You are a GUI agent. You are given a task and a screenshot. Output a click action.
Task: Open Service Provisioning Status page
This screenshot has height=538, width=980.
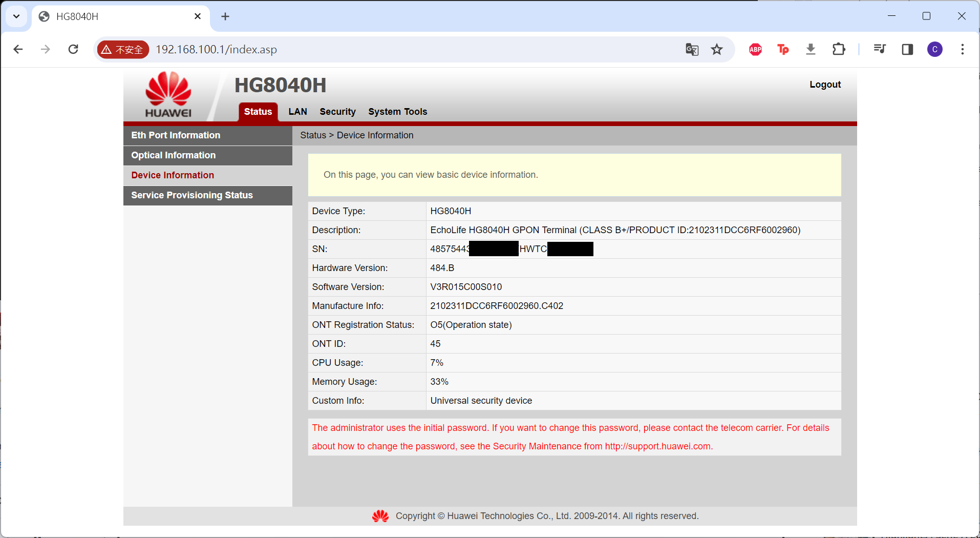coord(208,195)
